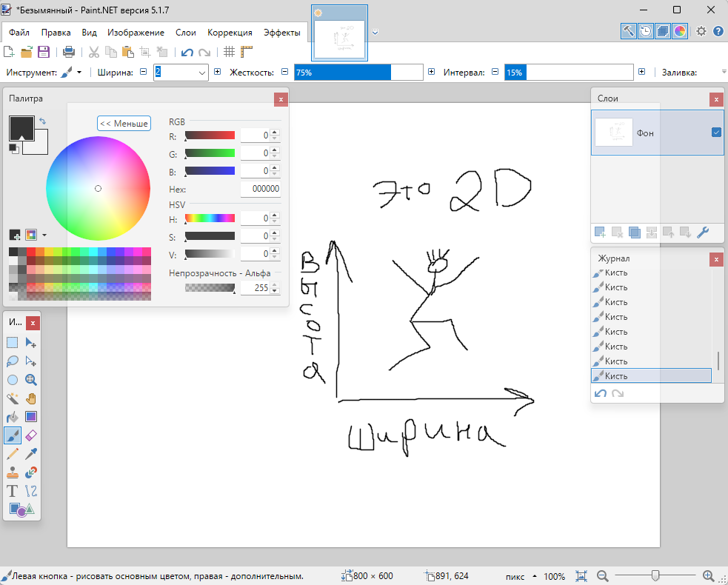Select the Clone Stamp tool
The image size is (728, 585).
pos(13,472)
